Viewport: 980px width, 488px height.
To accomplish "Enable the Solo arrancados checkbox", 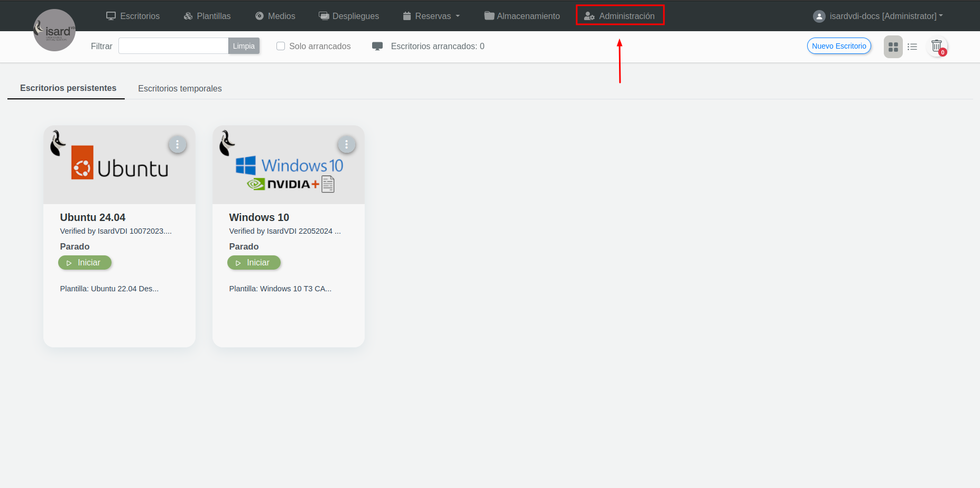I will pyautogui.click(x=281, y=47).
